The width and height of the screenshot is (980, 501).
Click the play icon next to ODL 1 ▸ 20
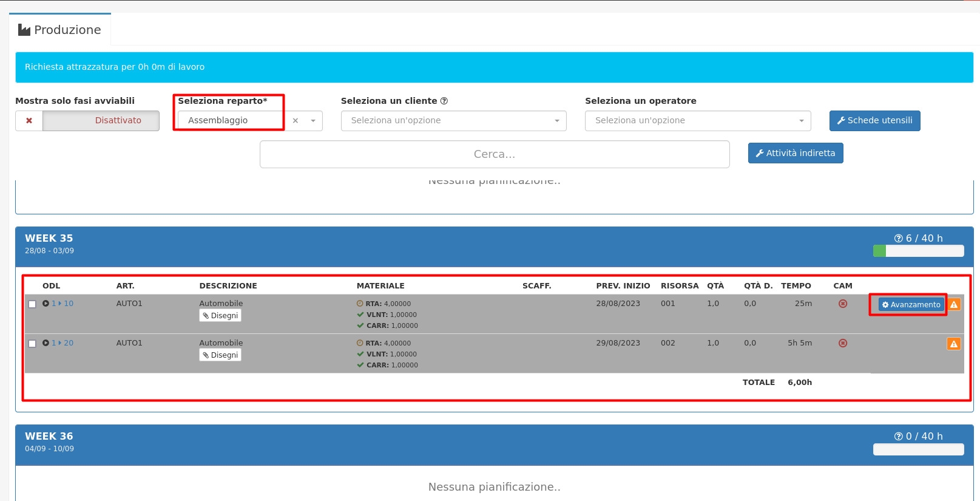(46, 343)
